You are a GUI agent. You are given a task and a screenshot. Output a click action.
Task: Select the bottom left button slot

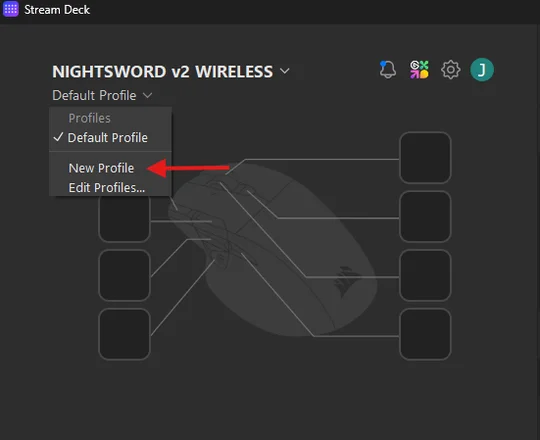[124, 334]
